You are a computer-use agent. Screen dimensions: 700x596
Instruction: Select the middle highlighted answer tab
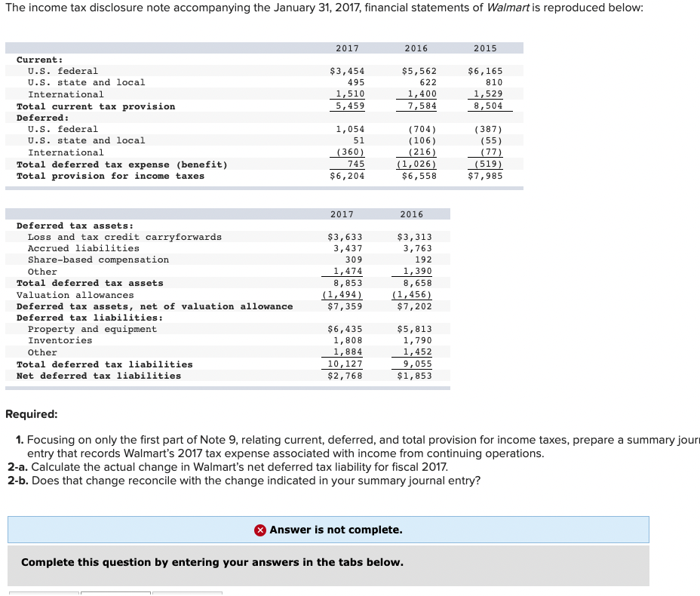[115, 594]
